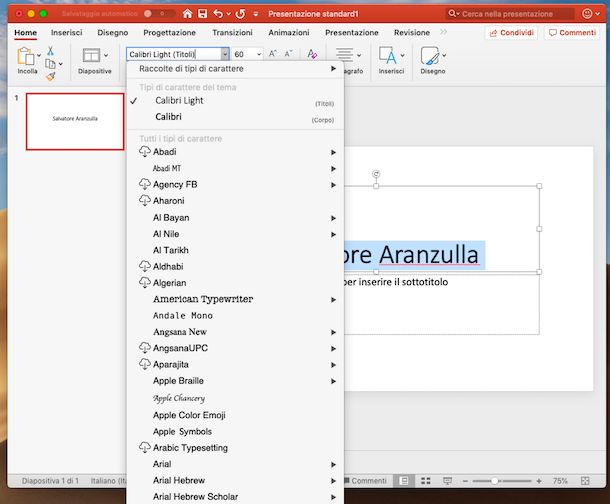The width and height of the screenshot is (610, 504).
Task: Click the Commenti button in ribbon
Action: [572, 33]
